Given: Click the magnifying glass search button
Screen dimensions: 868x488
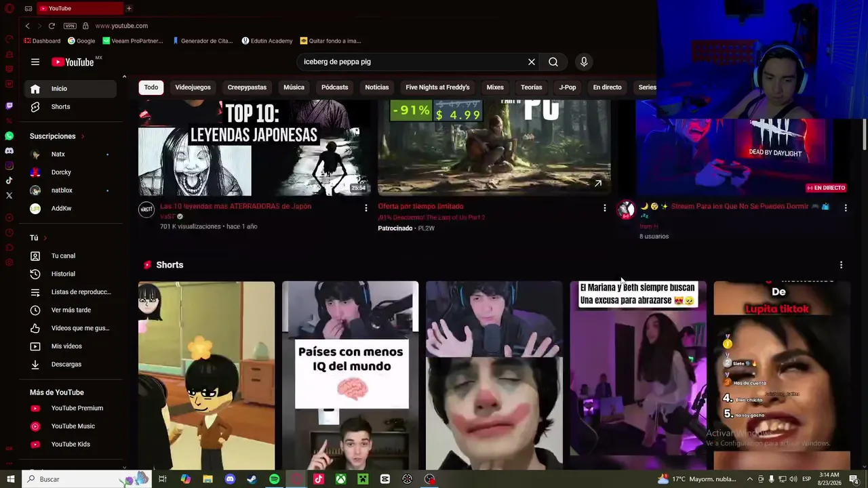Looking at the screenshot, I should pyautogui.click(x=553, y=62).
